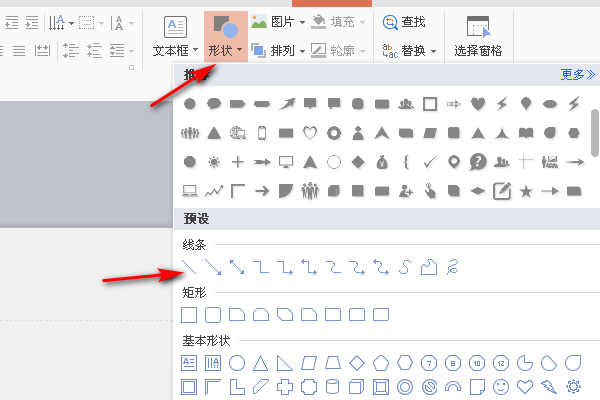600x400 pixels.
Task: Pick the globe recommended shape
Action: coord(238,133)
